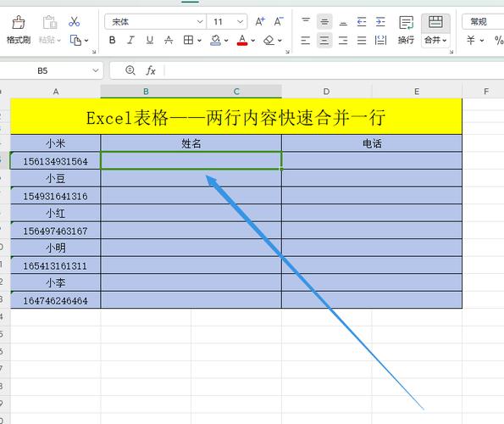The width and height of the screenshot is (504, 424).
Task: Click cell containing 154931641316
Action: tap(56, 196)
